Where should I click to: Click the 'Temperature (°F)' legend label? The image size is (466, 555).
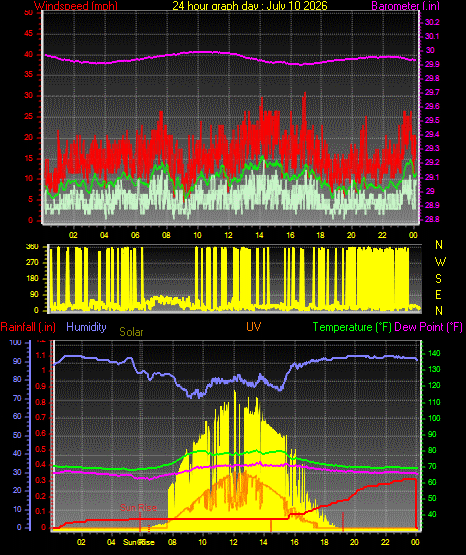pos(352,327)
